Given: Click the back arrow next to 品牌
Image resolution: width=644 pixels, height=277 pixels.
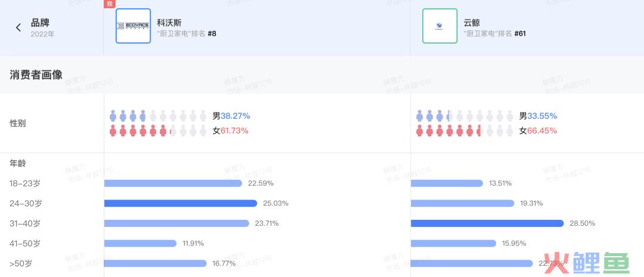Looking at the screenshot, I should (18, 28).
